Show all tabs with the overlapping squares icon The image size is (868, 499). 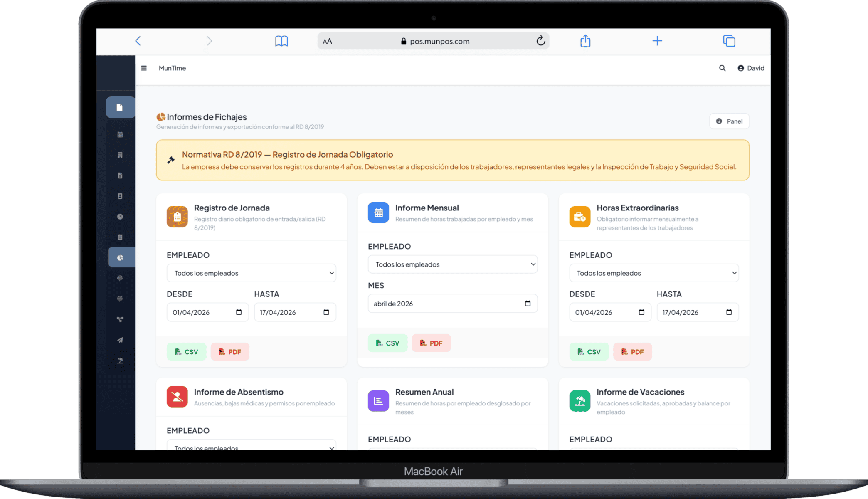click(729, 41)
